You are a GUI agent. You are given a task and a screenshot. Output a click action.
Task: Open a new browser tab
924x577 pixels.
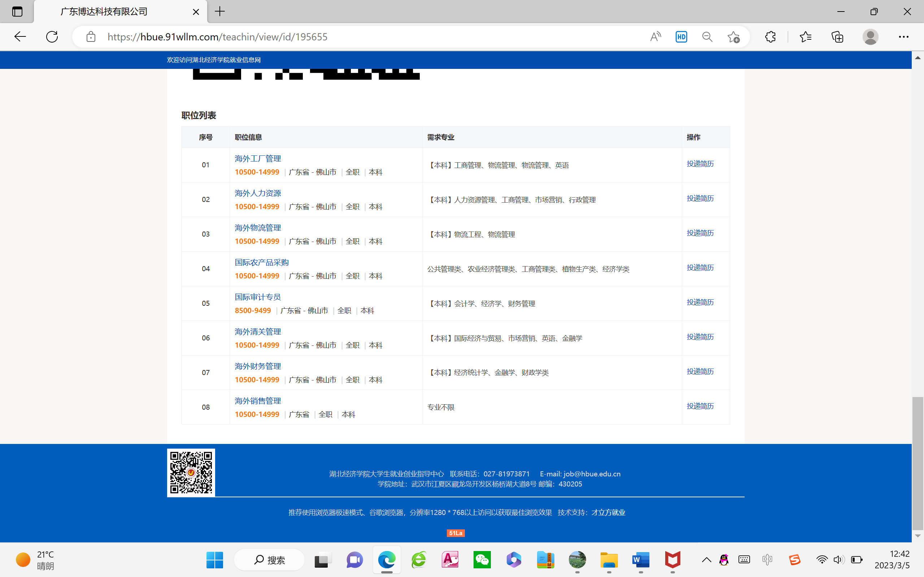(x=220, y=12)
